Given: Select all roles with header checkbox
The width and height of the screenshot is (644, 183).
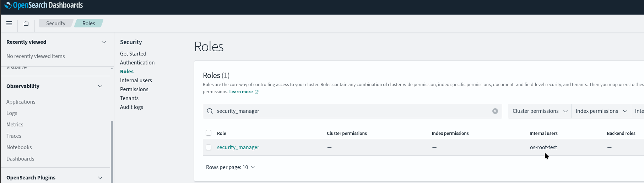Looking at the screenshot, I should (209, 133).
